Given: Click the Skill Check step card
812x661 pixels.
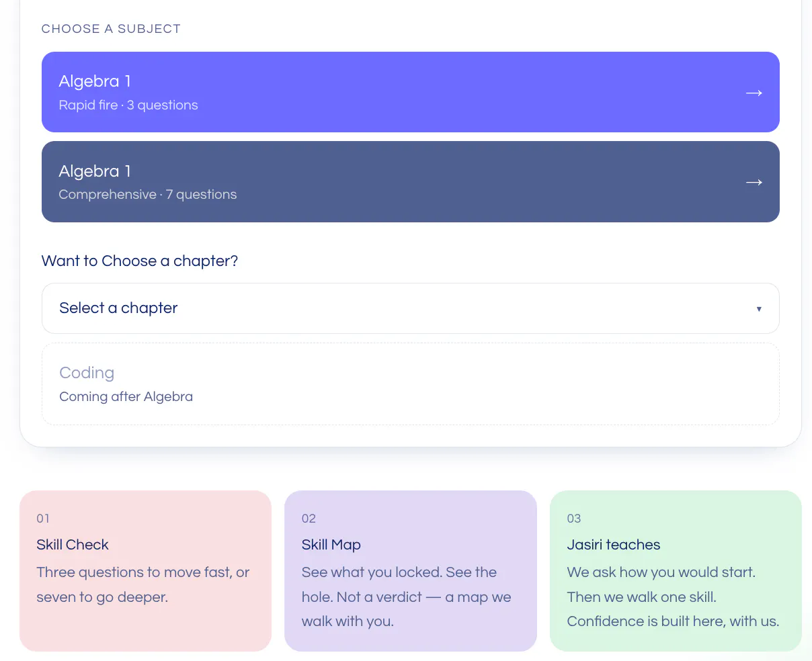Looking at the screenshot, I should (145, 570).
